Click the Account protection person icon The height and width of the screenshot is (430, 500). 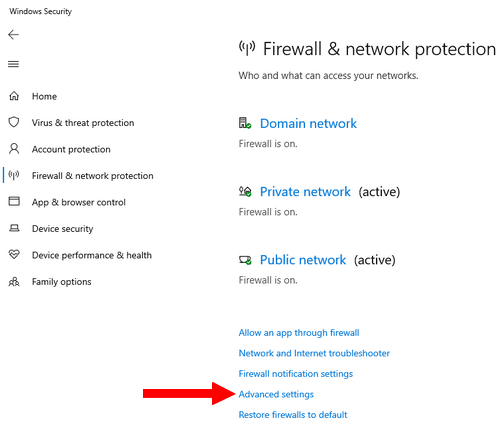point(14,149)
